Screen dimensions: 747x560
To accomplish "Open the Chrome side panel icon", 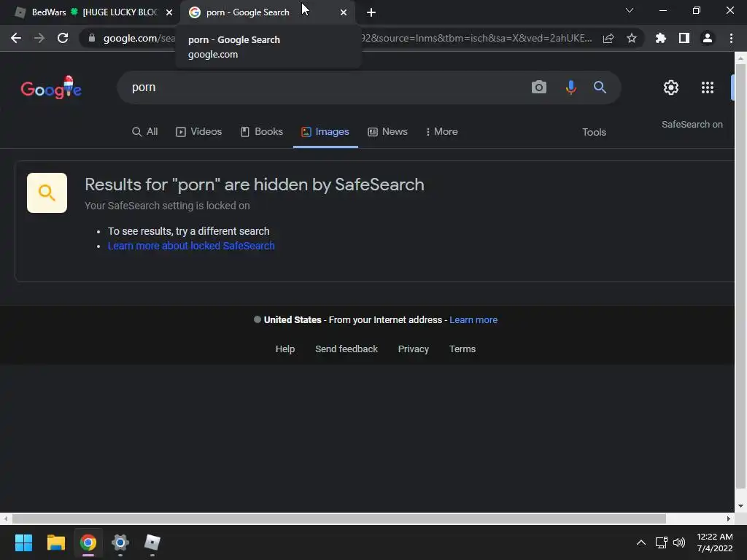I will click(x=684, y=38).
